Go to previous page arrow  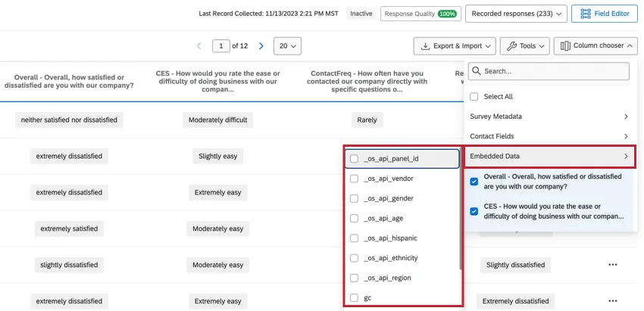(x=199, y=46)
